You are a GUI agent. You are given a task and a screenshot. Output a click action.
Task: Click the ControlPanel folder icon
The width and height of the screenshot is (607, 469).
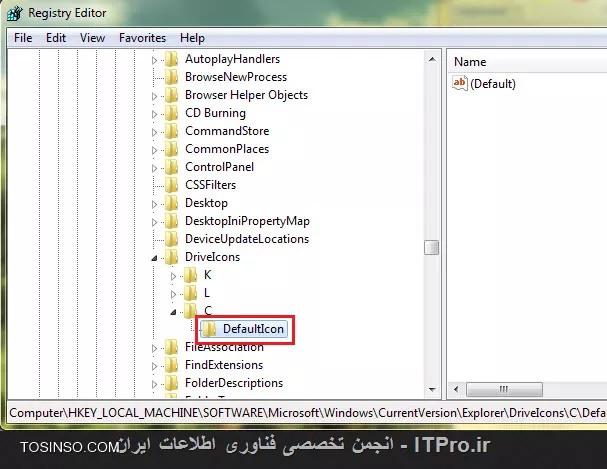point(171,167)
